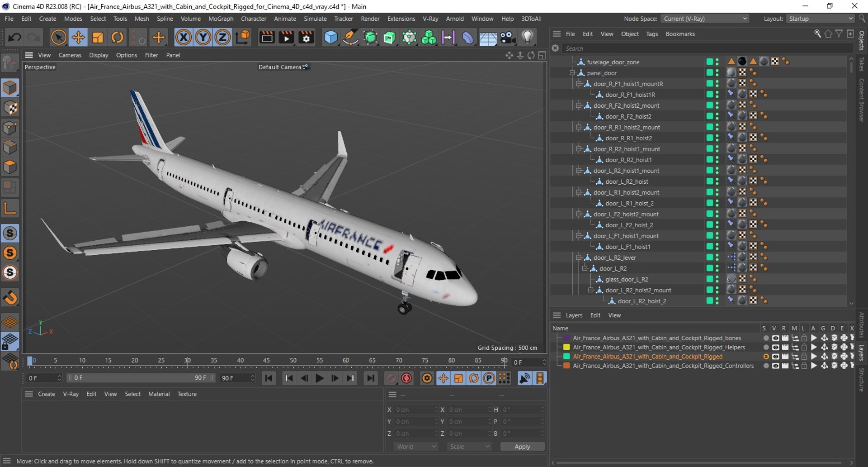This screenshot has height=467, width=868.
Task: Click timeline frame 45 marker
Action: point(267,361)
